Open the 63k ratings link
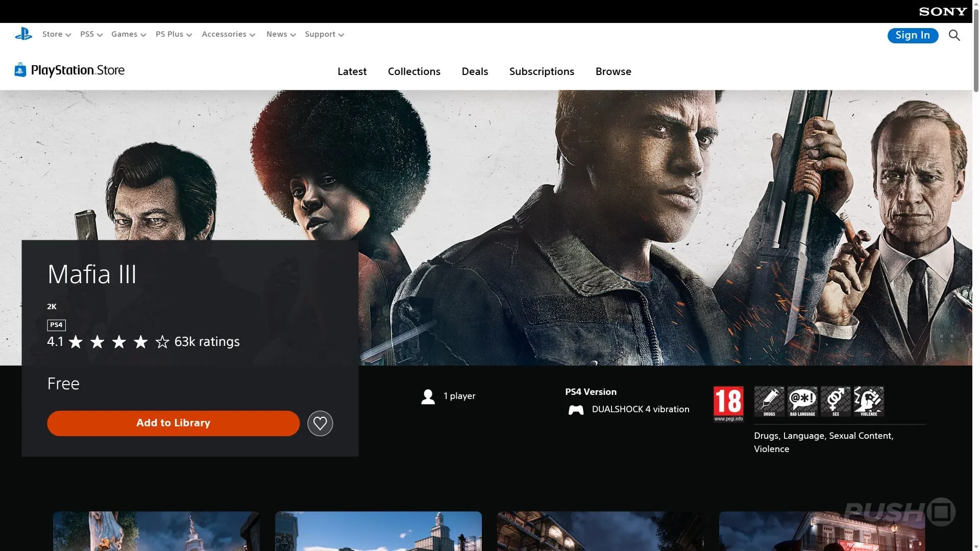980x551 pixels. point(207,342)
